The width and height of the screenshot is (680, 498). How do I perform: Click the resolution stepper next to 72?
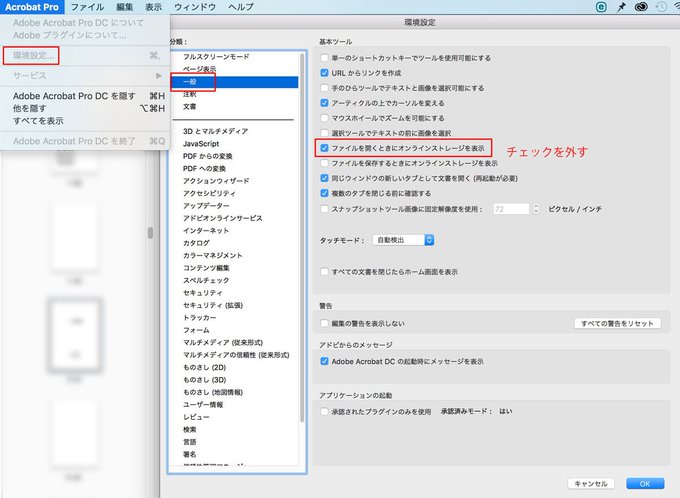(x=536, y=209)
